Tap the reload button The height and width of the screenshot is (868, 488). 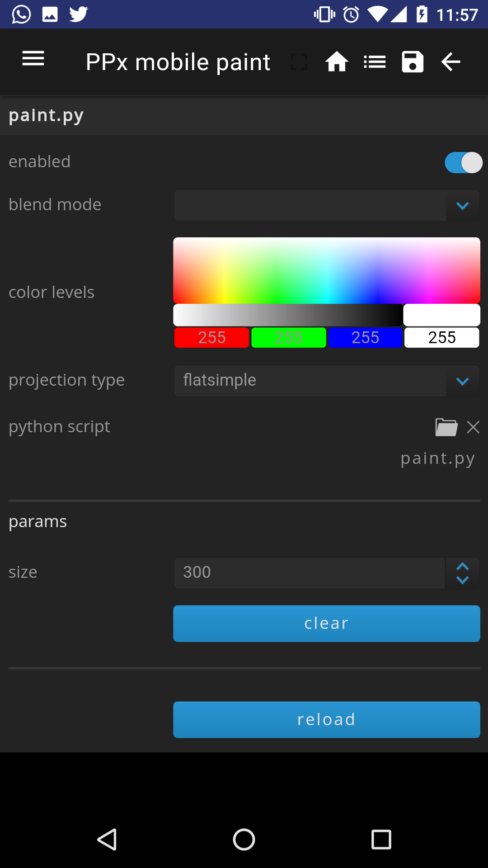pos(327,720)
